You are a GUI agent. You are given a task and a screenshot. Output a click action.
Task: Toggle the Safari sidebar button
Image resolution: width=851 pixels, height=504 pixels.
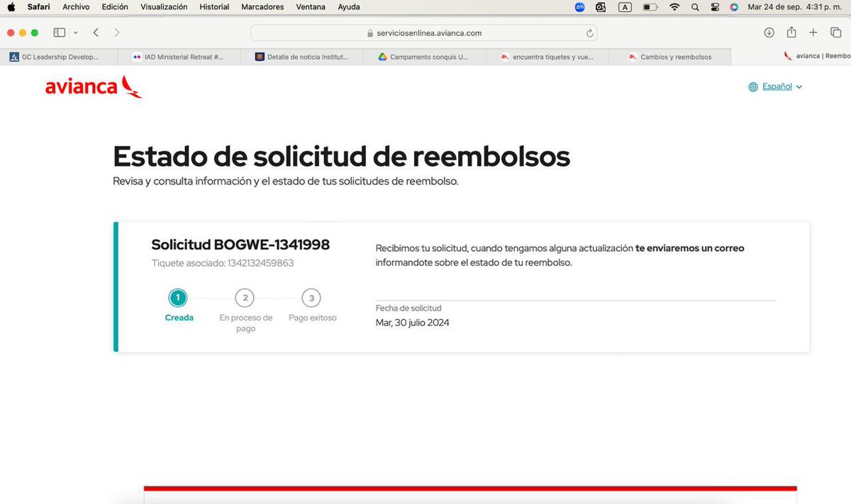[x=60, y=33]
